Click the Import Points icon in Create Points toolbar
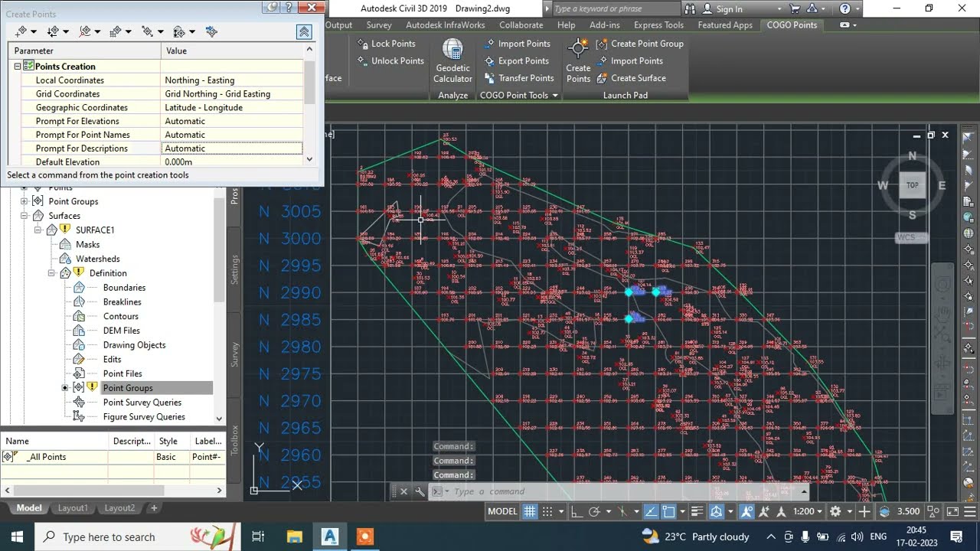Viewport: 980px width, 551px height. click(x=211, y=31)
